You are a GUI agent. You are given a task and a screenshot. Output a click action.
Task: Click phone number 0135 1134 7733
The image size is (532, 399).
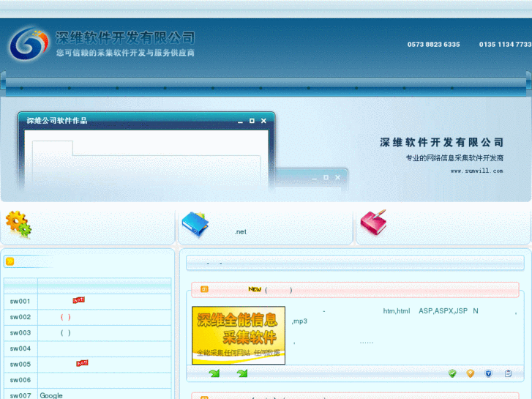coord(505,45)
